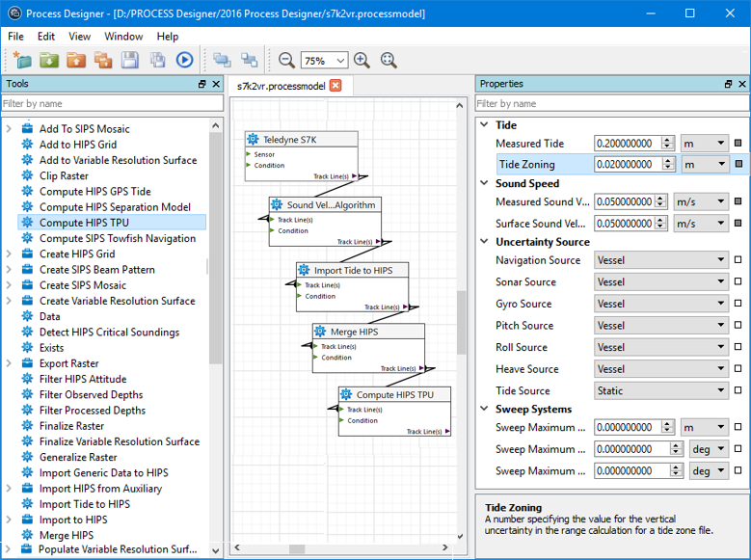Image resolution: width=751 pixels, height=560 pixels.
Task: Toggle the checkbox beside Tide Source
Action: click(x=738, y=391)
